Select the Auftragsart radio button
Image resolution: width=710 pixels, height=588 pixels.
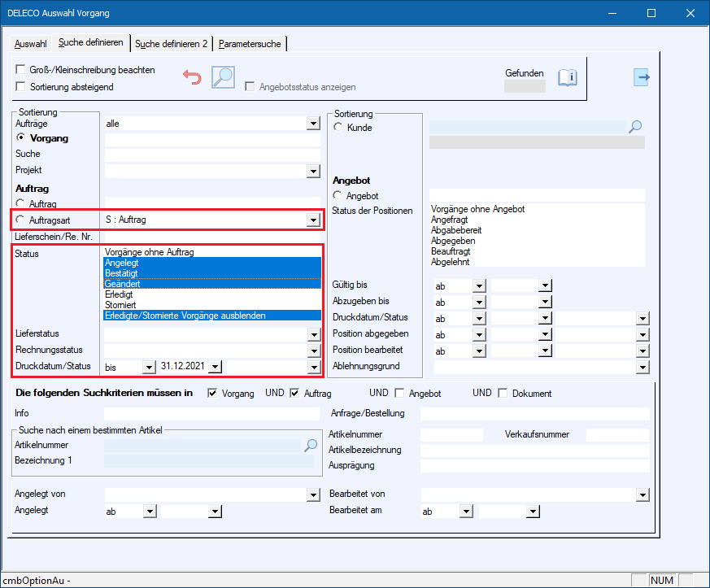pos(20,220)
